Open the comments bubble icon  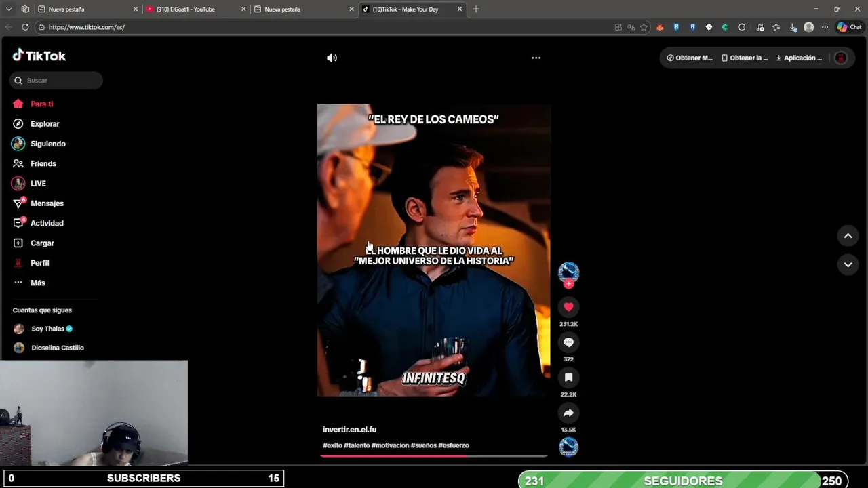click(x=568, y=342)
